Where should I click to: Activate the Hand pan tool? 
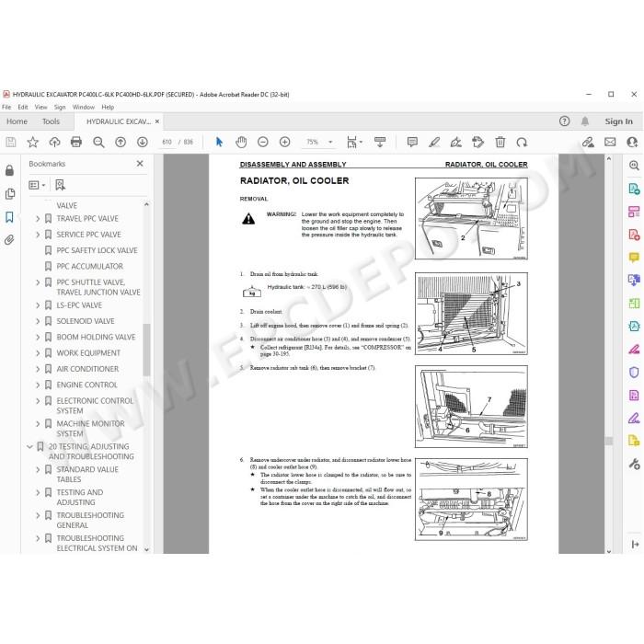241,142
